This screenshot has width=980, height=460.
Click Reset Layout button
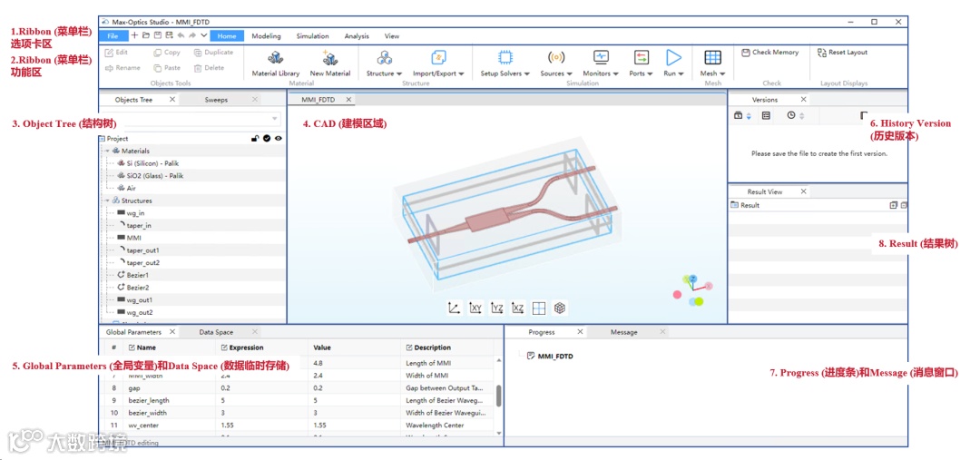[842, 53]
